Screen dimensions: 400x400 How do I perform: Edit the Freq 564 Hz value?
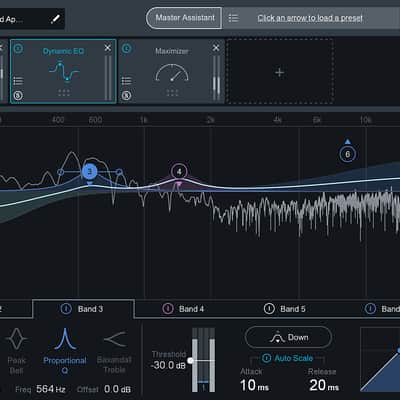click(x=51, y=389)
